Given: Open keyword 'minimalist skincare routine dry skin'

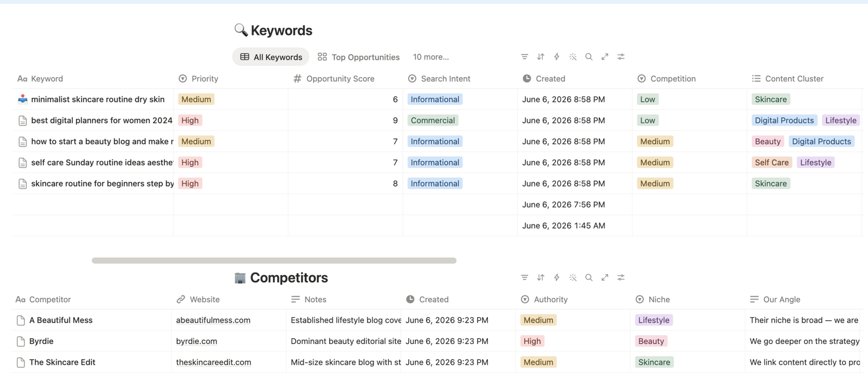Looking at the screenshot, I should pyautogui.click(x=98, y=99).
